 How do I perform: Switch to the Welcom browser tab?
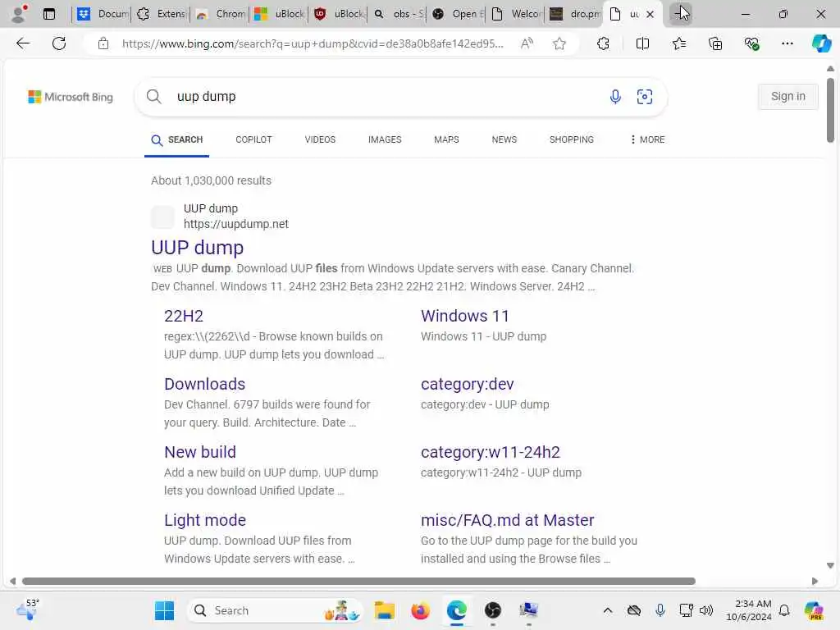click(x=515, y=14)
